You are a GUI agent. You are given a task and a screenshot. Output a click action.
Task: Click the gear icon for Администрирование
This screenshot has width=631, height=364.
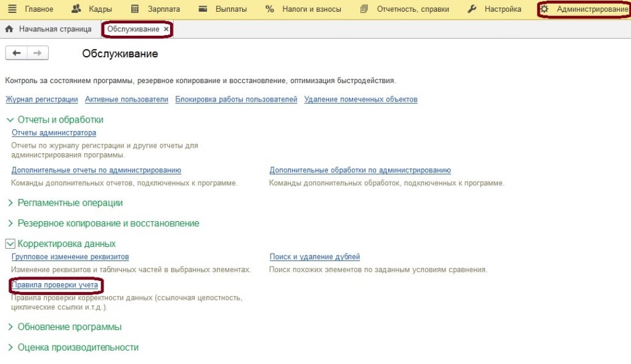(544, 9)
